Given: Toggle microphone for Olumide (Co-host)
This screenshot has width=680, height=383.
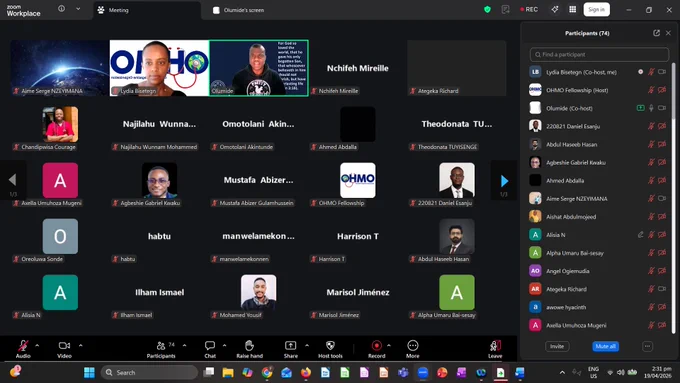Looking at the screenshot, I should (651, 108).
